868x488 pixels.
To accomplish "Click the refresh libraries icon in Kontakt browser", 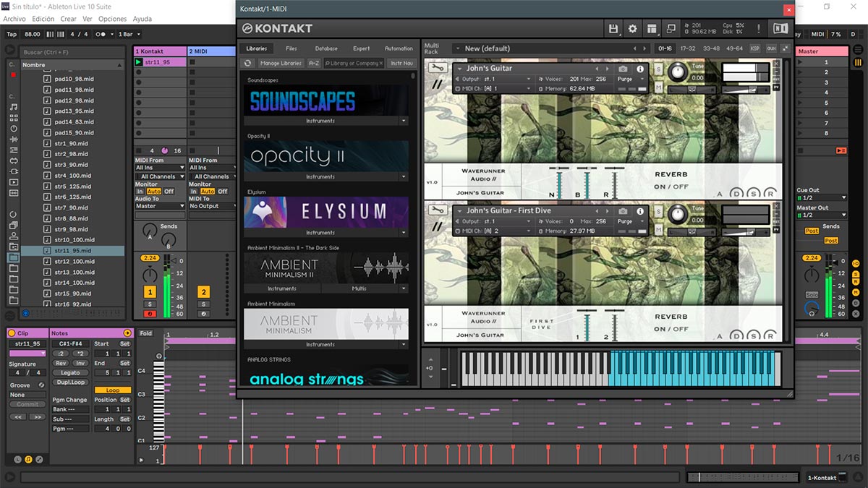I will pos(248,64).
